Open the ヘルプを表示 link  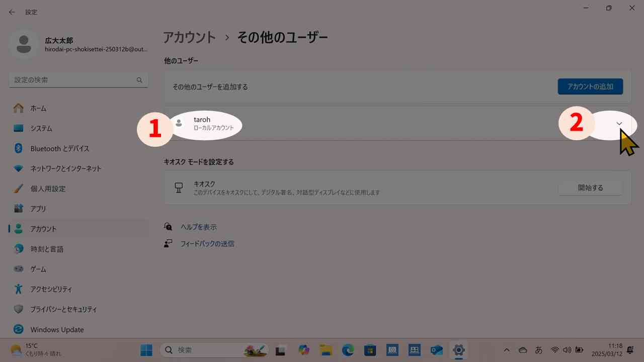pos(198,227)
